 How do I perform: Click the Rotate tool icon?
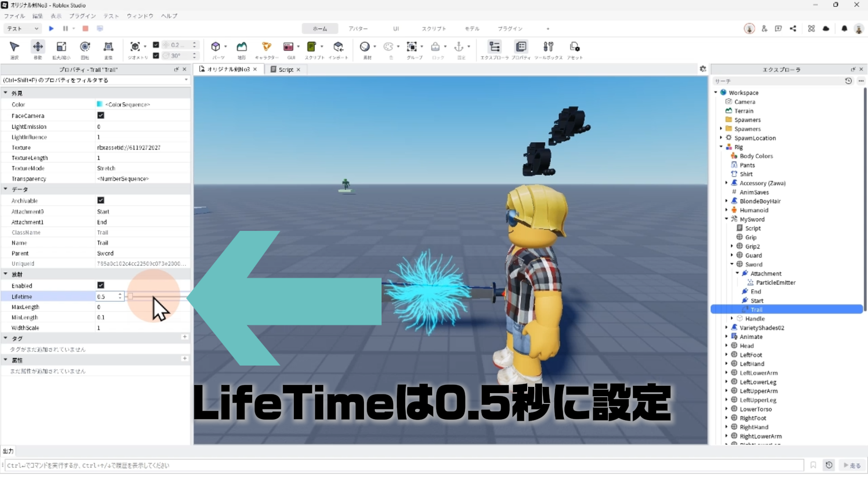click(x=85, y=47)
